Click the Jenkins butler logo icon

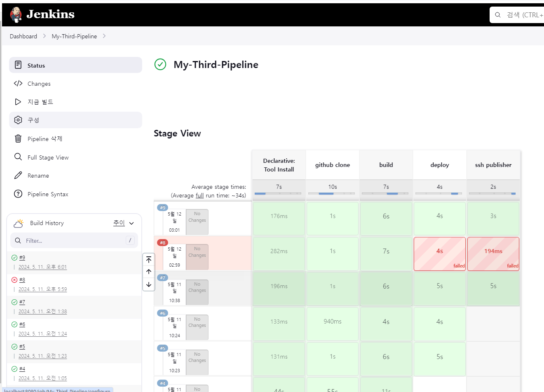tap(16, 15)
